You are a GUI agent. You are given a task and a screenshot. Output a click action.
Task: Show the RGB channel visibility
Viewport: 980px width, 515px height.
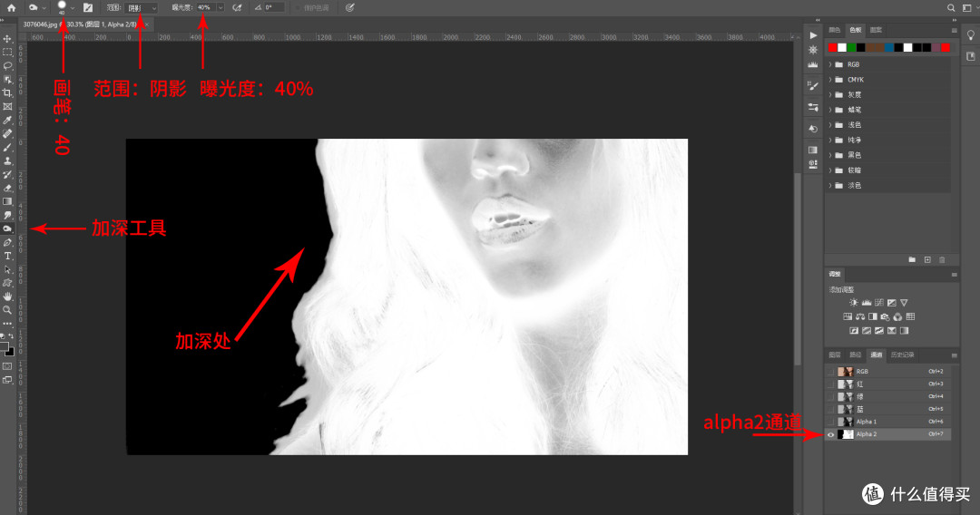click(x=830, y=372)
